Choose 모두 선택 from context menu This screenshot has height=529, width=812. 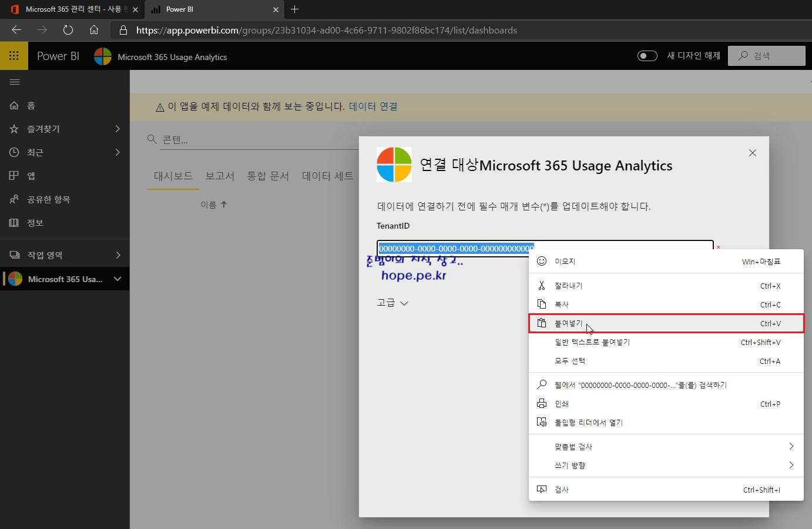point(666,361)
